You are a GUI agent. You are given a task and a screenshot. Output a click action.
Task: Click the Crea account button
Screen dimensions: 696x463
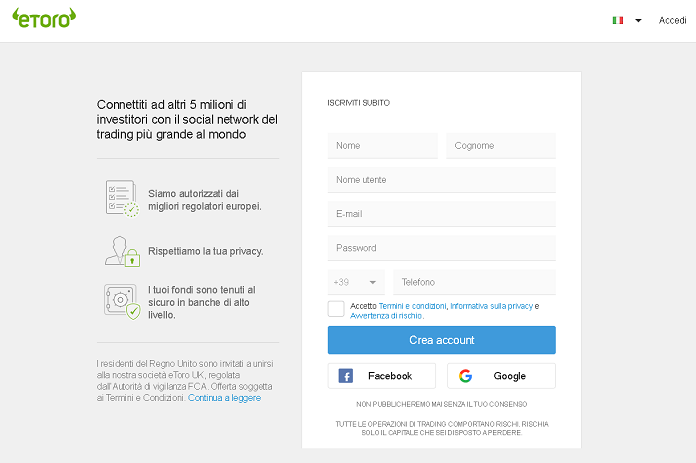[442, 340]
